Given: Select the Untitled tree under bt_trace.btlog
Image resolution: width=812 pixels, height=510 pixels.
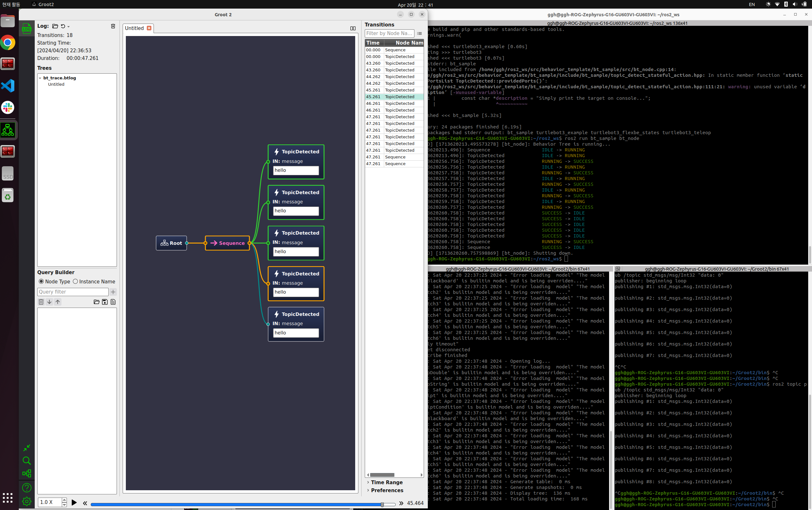Looking at the screenshot, I should point(56,84).
